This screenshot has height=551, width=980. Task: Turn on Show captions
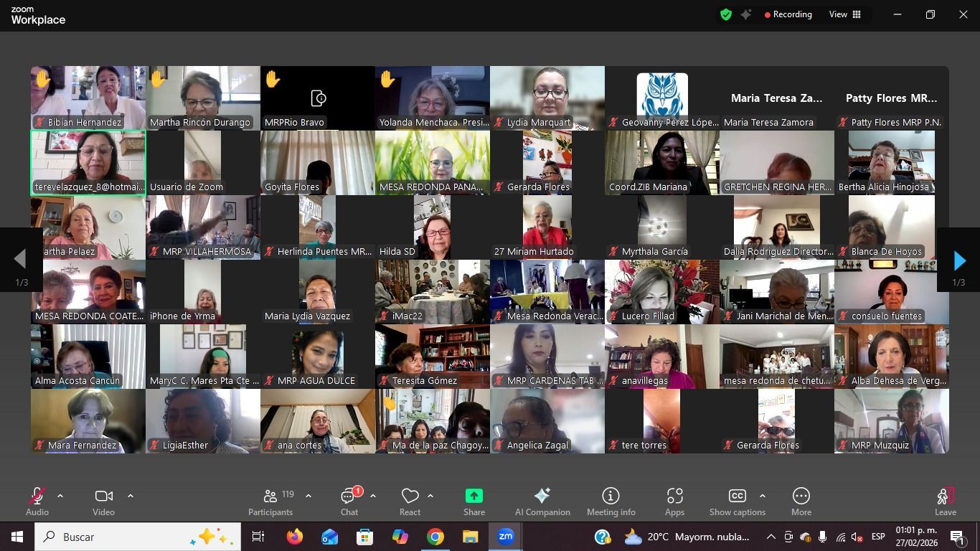738,501
